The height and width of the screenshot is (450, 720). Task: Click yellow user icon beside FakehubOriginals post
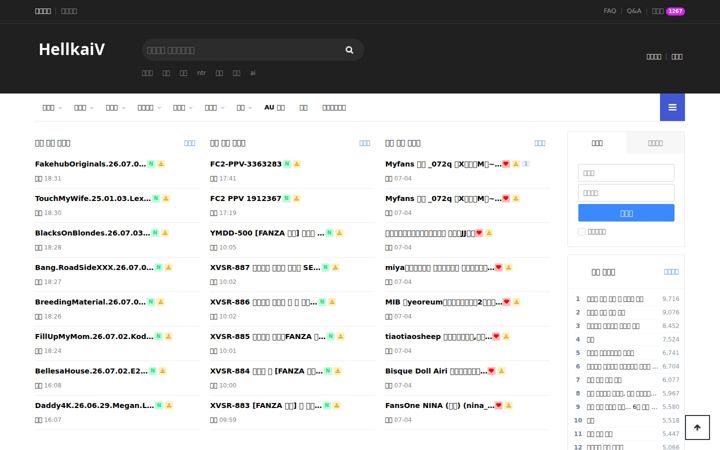(x=161, y=164)
